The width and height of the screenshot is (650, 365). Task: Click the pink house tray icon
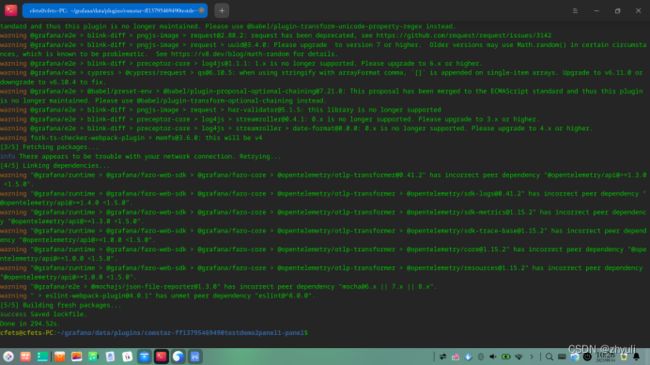[x=456, y=357]
